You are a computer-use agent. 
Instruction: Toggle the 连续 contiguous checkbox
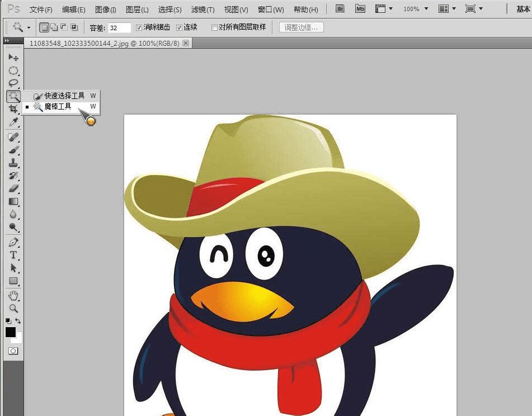[179, 27]
